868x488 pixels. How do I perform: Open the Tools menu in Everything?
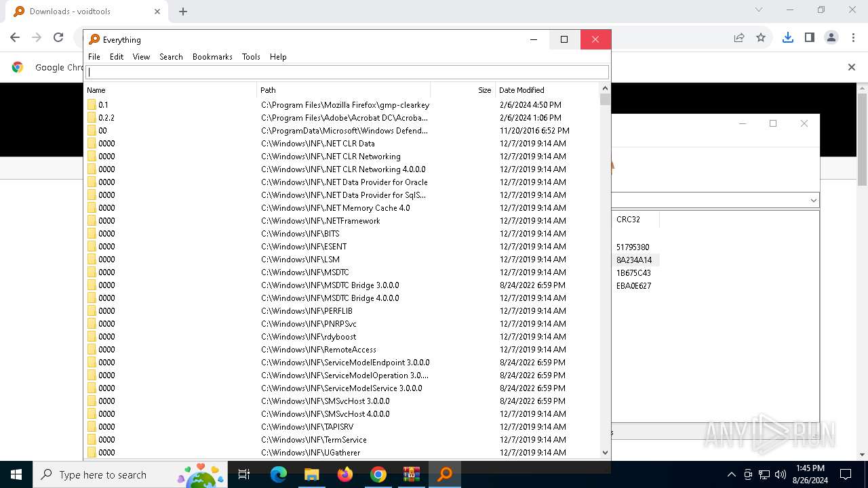click(x=251, y=57)
